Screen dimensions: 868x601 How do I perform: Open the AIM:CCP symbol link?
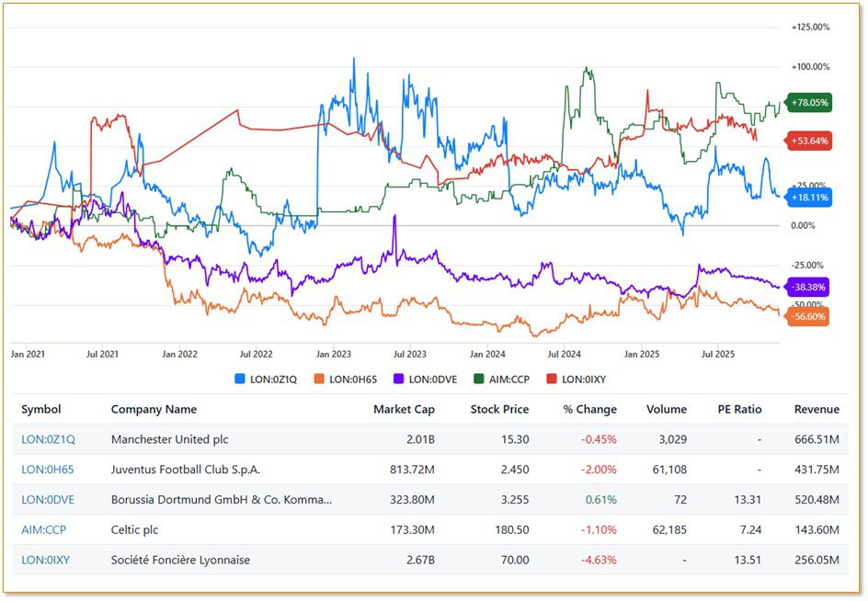(x=43, y=530)
